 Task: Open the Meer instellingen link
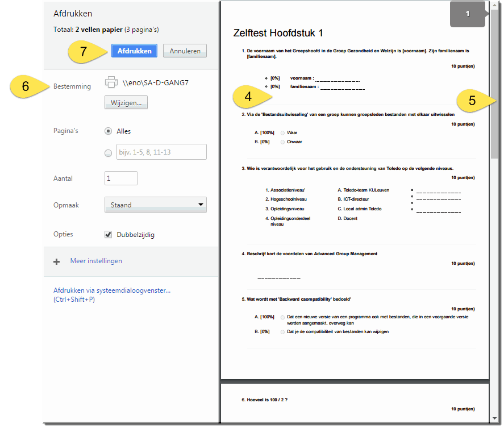tap(96, 261)
